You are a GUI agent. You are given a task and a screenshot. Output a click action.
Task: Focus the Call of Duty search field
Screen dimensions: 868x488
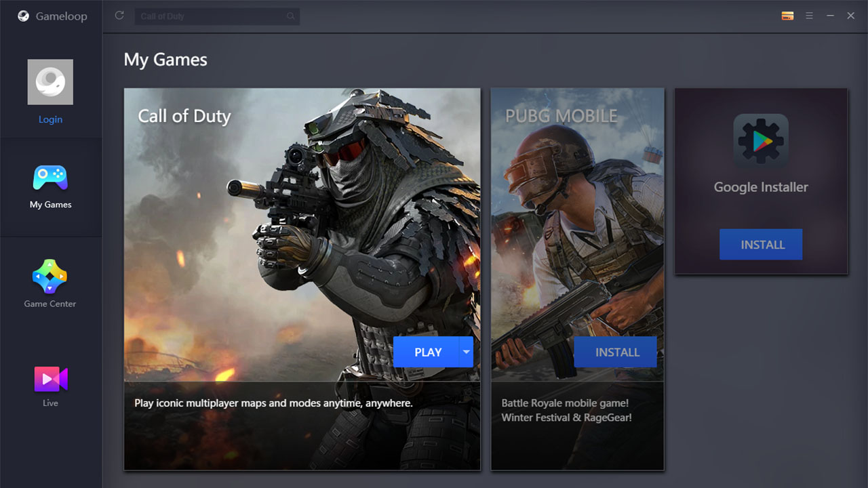[210, 16]
